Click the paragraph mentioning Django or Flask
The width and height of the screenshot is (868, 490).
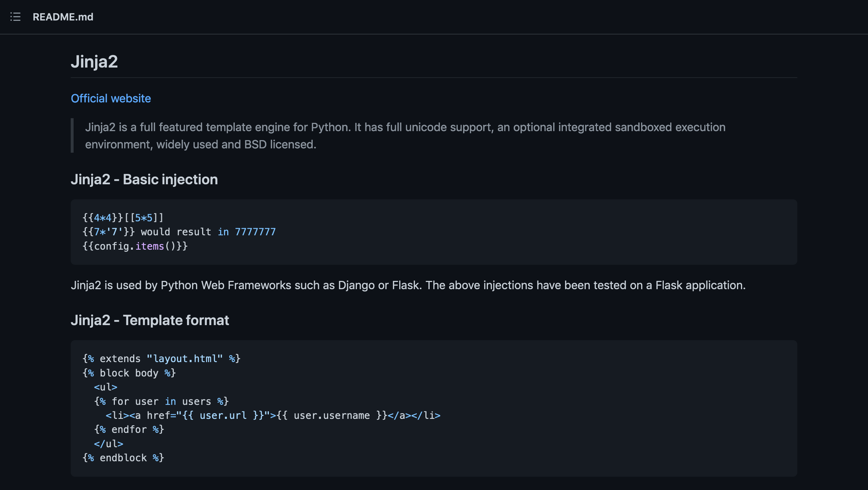(408, 285)
